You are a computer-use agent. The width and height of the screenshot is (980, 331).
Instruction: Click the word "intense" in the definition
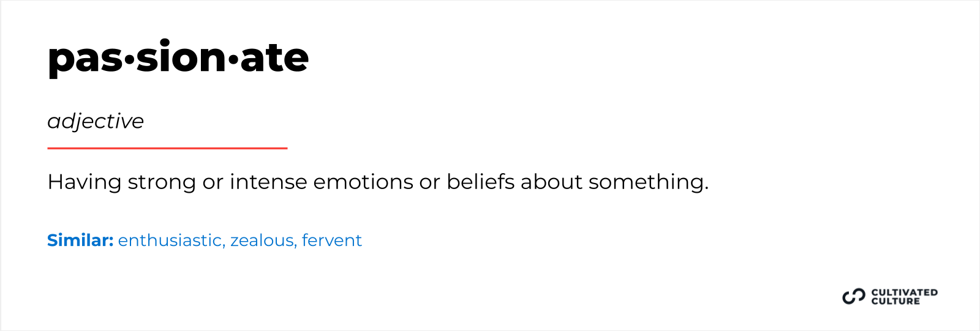[268, 182]
